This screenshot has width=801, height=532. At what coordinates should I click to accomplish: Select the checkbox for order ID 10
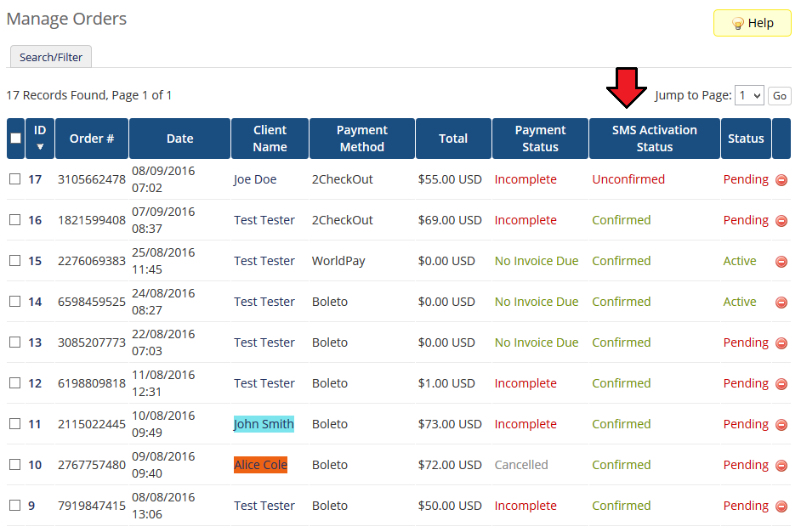point(15,465)
